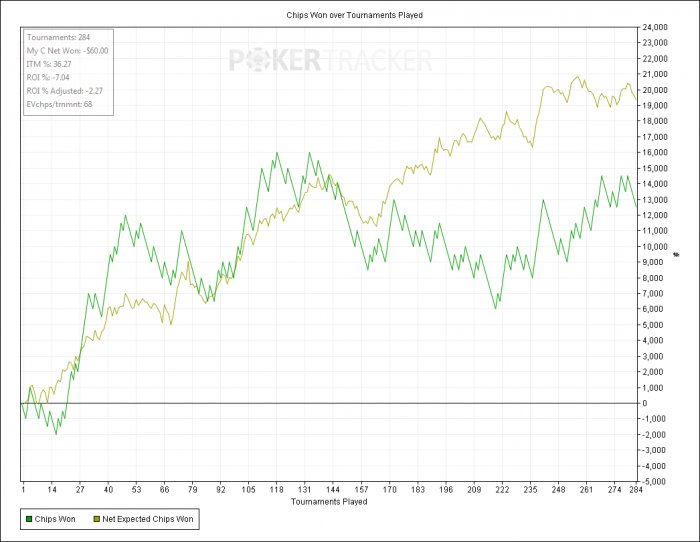Click the x-axis tick label 284
700x542 pixels.
(x=636, y=490)
